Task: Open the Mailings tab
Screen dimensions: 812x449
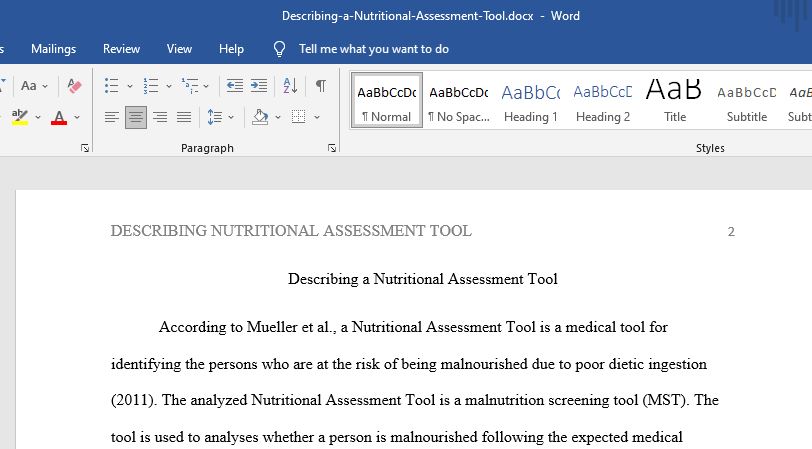Action: pos(53,49)
